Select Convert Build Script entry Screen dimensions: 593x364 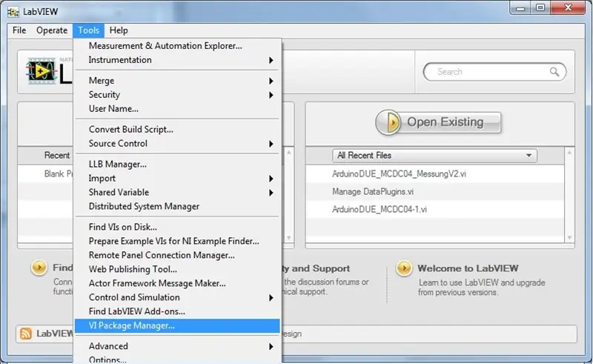[177, 130]
